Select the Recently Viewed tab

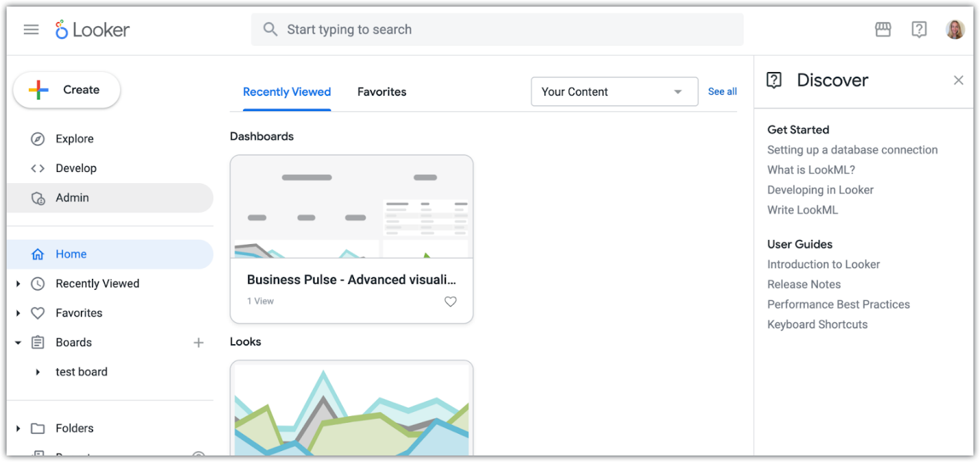[x=286, y=91]
